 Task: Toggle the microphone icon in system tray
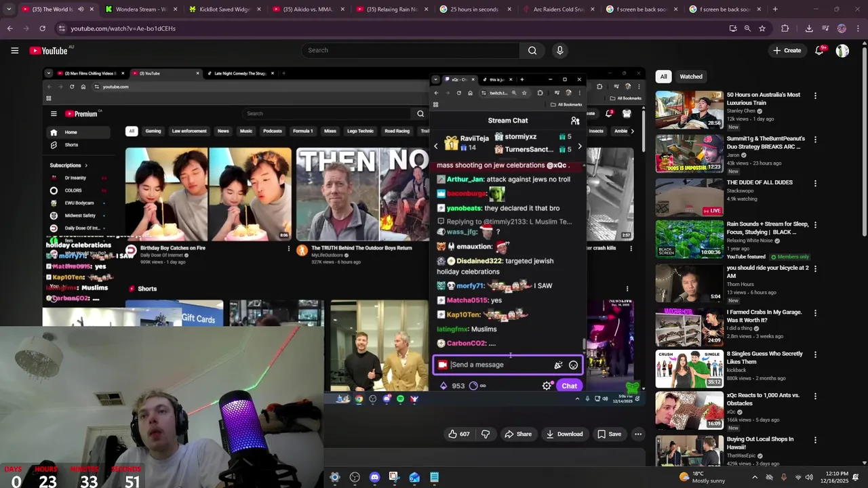[784, 477]
